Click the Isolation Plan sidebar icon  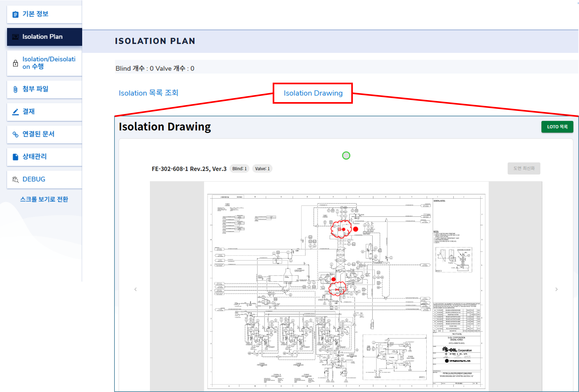pos(15,37)
